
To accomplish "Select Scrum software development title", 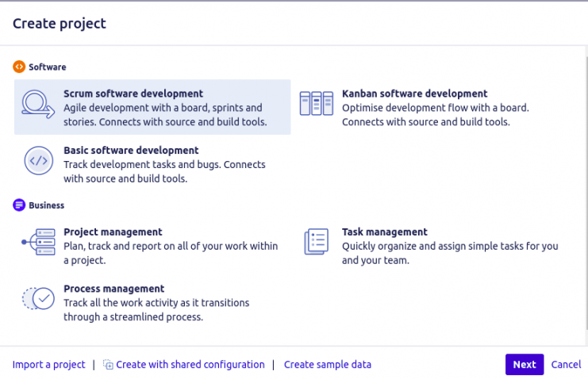I will 133,94.
